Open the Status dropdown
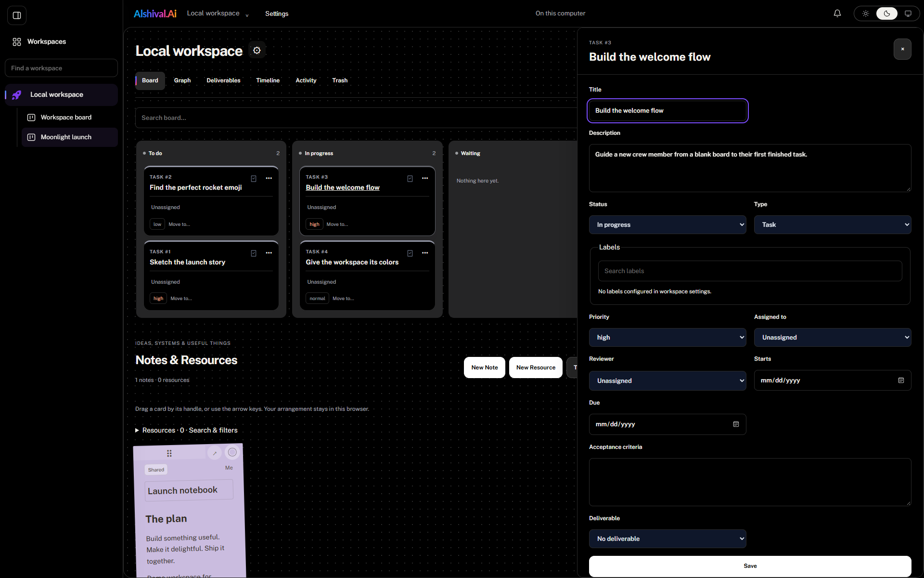The height and width of the screenshot is (578, 924). click(667, 225)
